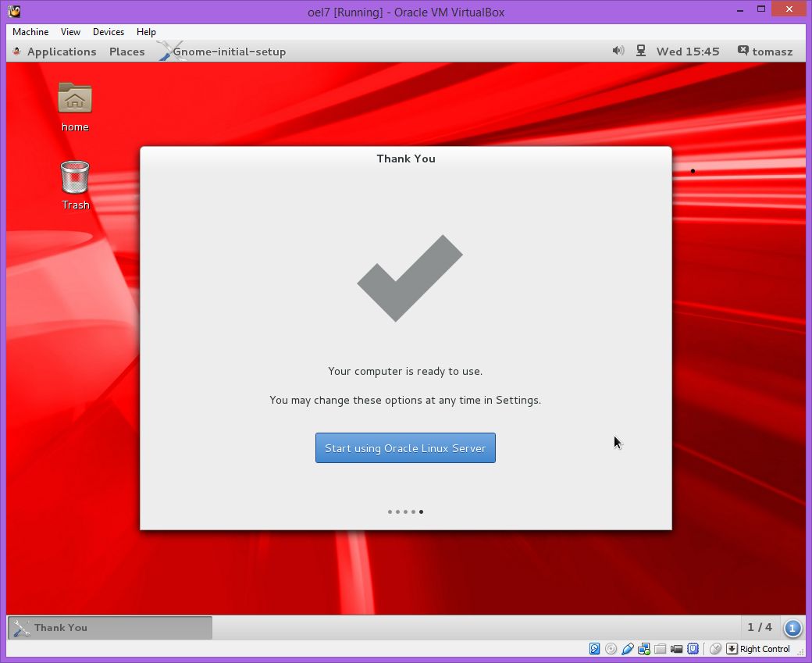This screenshot has width=812, height=663.
Task: Click the Thank You taskbar window button
Action: pos(110,628)
